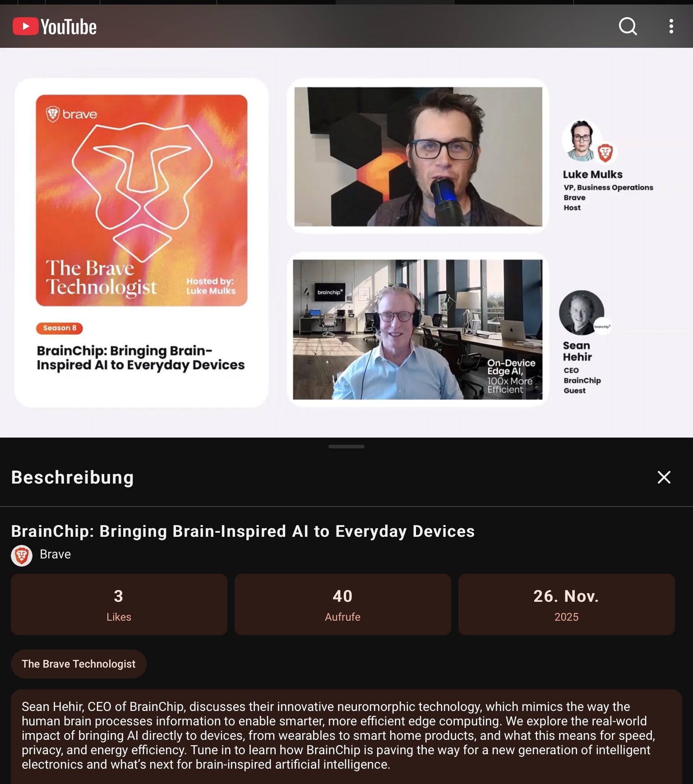Click the Brave channel avatar icon
This screenshot has height=784, width=693.
click(x=22, y=555)
